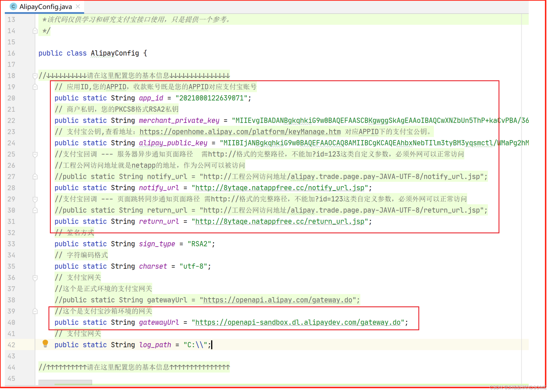Click the sign_type variable name
The width and height of the screenshot is (551, 392).
157,244
